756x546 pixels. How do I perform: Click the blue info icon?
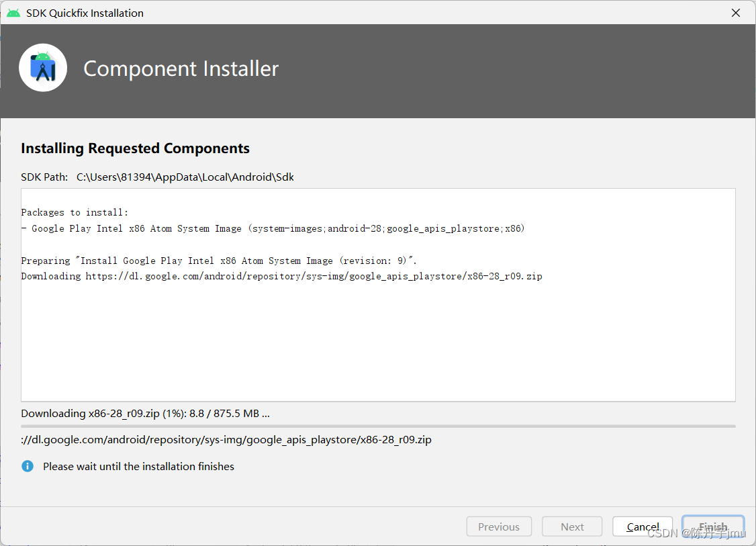(28, 466)
